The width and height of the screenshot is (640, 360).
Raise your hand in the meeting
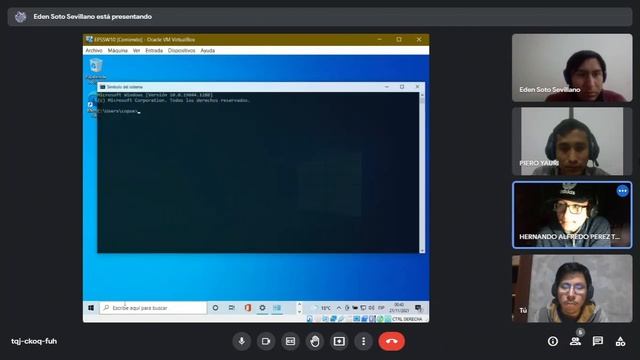(315, 341)
